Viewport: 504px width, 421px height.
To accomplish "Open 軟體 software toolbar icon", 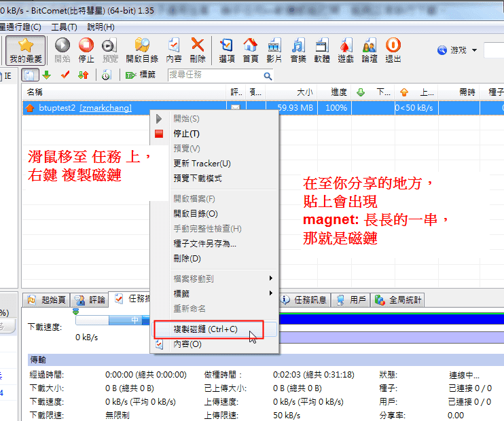I will 322,50.
